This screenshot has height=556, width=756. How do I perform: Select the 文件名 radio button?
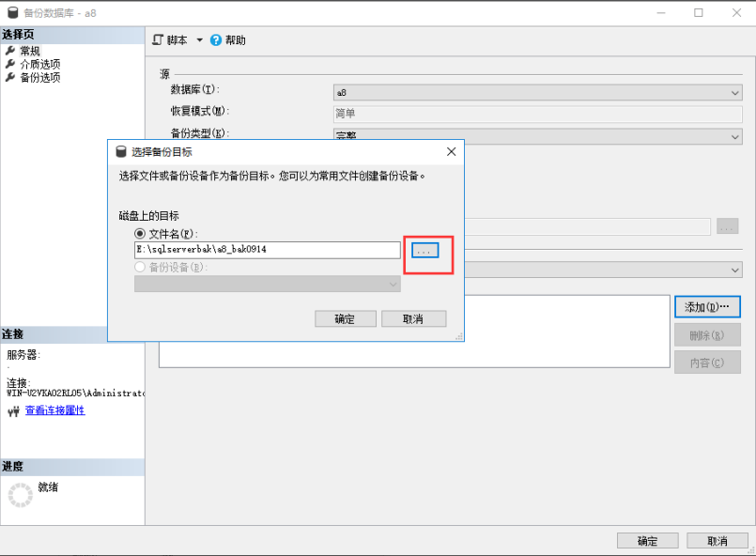point(140,234)
